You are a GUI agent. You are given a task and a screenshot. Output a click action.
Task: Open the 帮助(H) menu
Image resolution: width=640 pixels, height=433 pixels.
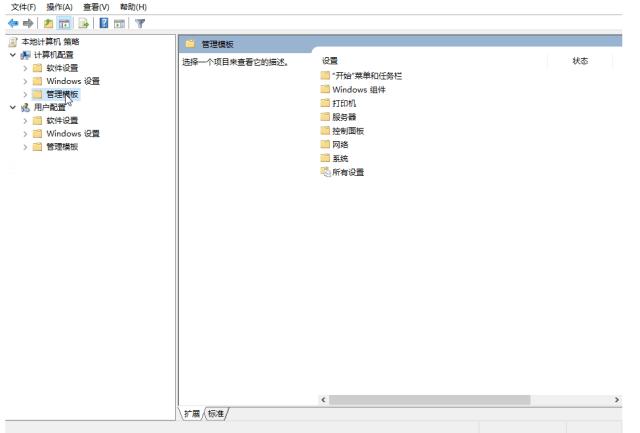[133, 7]
